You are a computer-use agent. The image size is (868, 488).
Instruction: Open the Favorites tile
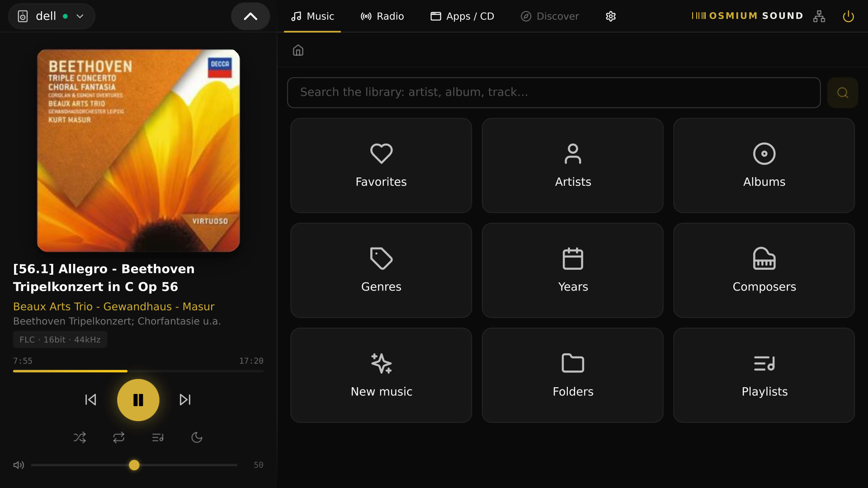(x=381, y=165)
